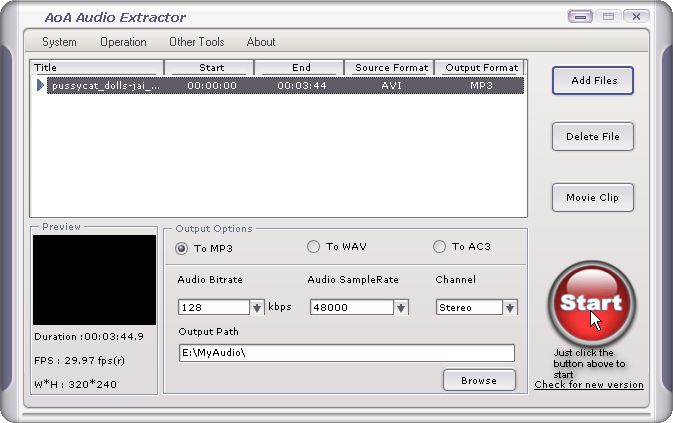
Task: Open the About menu
Action: coord(261,42)
